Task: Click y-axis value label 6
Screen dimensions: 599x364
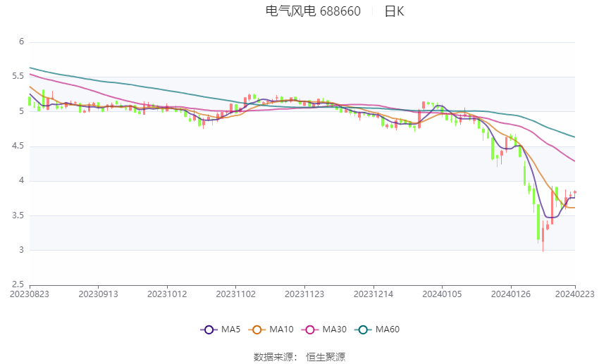Action: (21, 42)
